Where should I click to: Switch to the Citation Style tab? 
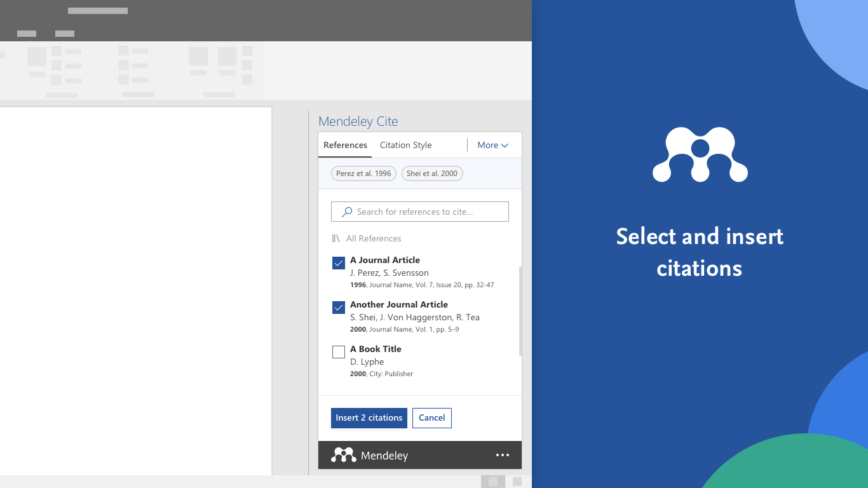pos(405,145)
